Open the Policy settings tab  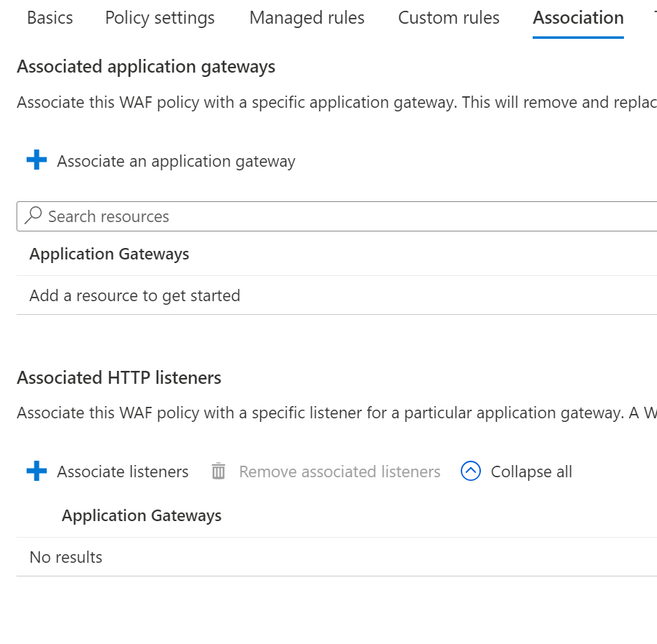click(x=159, y=18)
